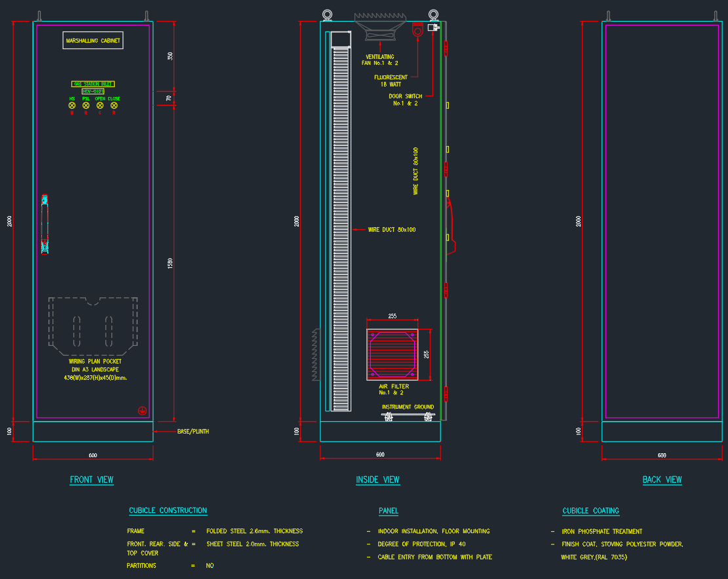Select the CUBICLE COATING heading

(x=590, y=511)
